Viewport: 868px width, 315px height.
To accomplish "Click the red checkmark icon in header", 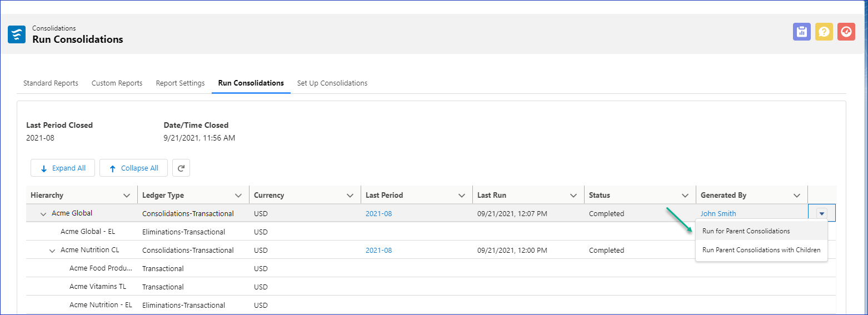I will [x=846, y=32].
